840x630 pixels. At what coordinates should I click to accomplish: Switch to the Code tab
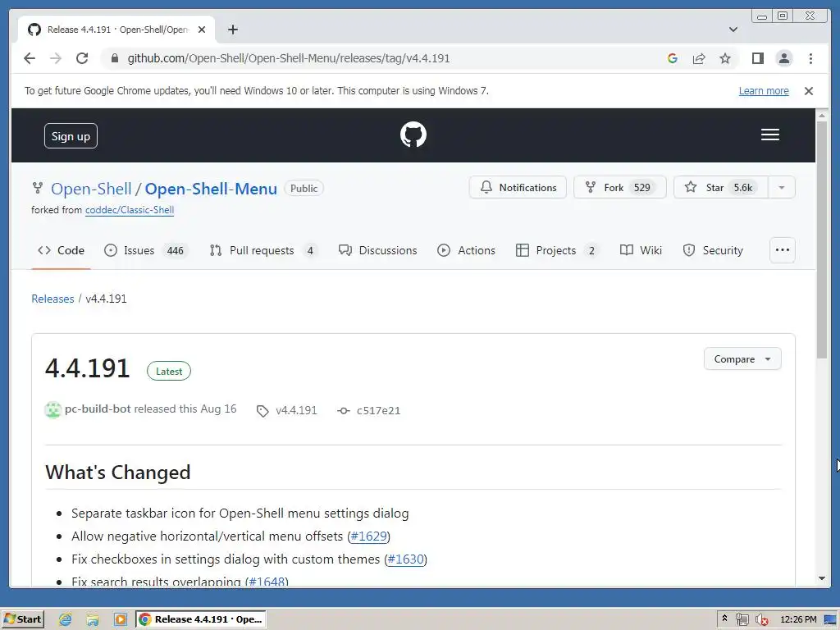61,250
